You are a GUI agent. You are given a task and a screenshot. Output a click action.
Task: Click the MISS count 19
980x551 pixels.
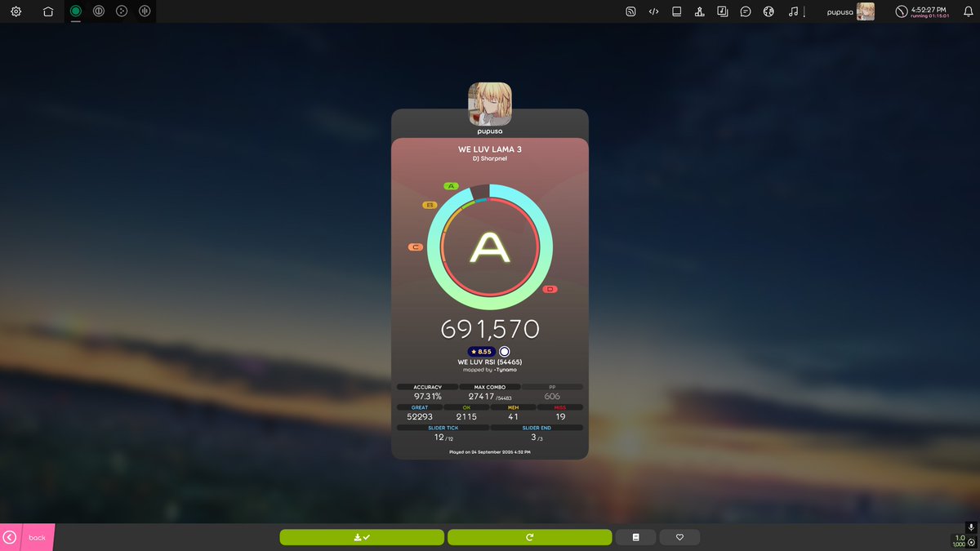pyautogui.click(x=560, y=417)
